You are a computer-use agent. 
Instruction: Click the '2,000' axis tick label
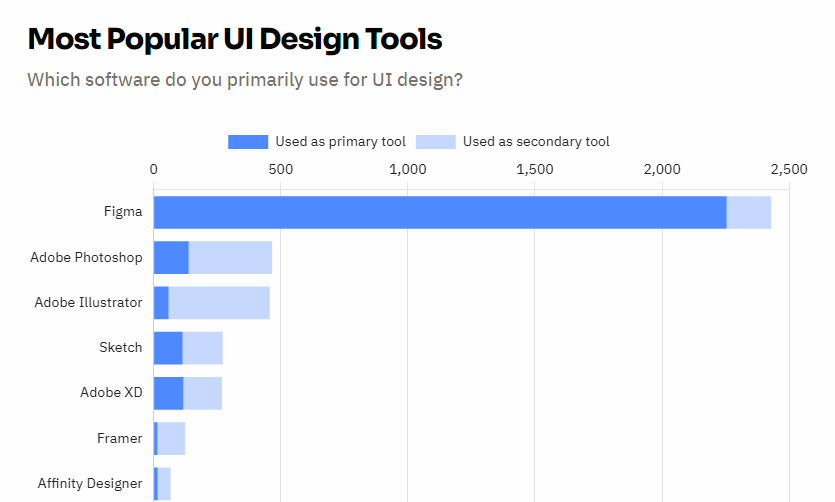[x=662, y=169]
